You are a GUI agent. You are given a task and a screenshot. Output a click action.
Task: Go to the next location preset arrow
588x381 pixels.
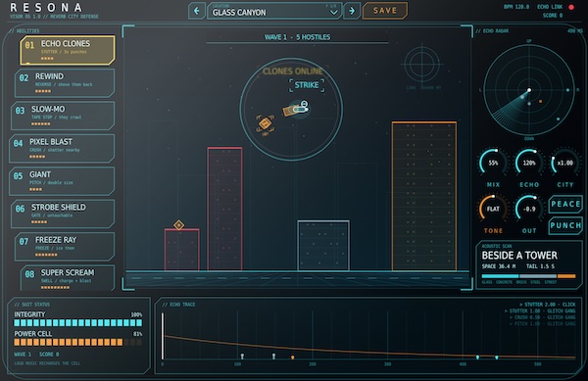click(352, 11)
